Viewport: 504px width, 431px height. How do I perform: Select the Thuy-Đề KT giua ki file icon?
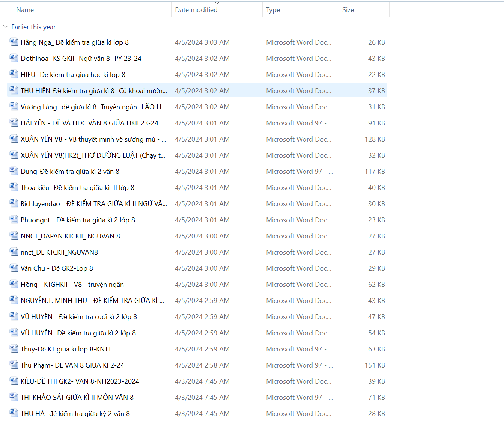(x=14, y=348)
